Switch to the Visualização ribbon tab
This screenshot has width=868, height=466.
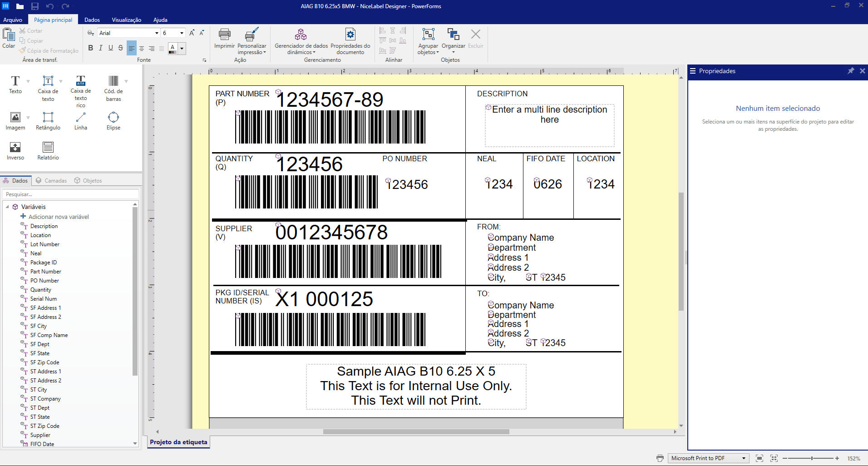(x=127, y=20)
